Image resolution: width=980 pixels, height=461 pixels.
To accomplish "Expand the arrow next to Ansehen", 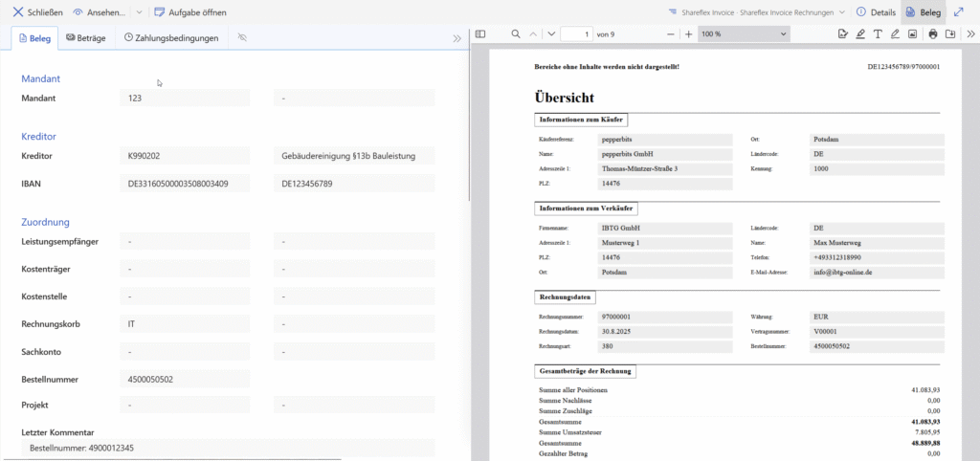I will [x=139, y=12].
